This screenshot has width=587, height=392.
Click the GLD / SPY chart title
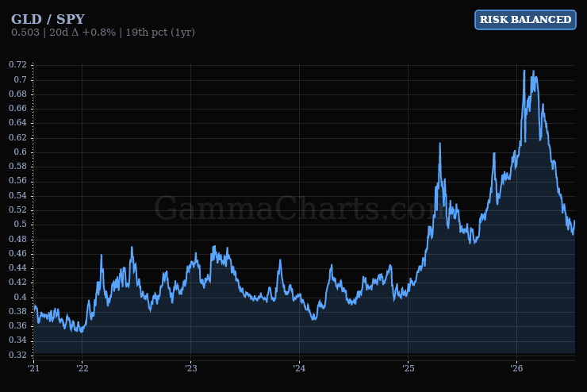48,19
